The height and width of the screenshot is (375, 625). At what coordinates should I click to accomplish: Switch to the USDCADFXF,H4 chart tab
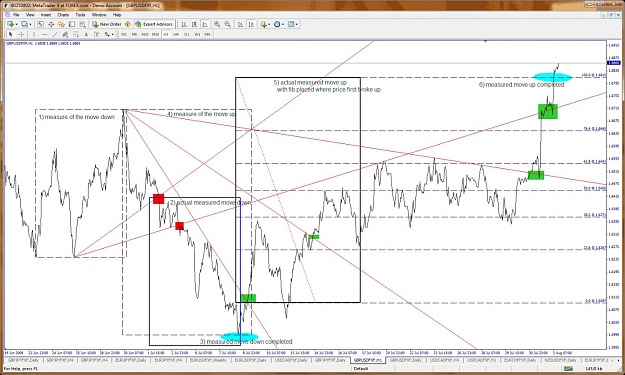(x=444, y=360)
